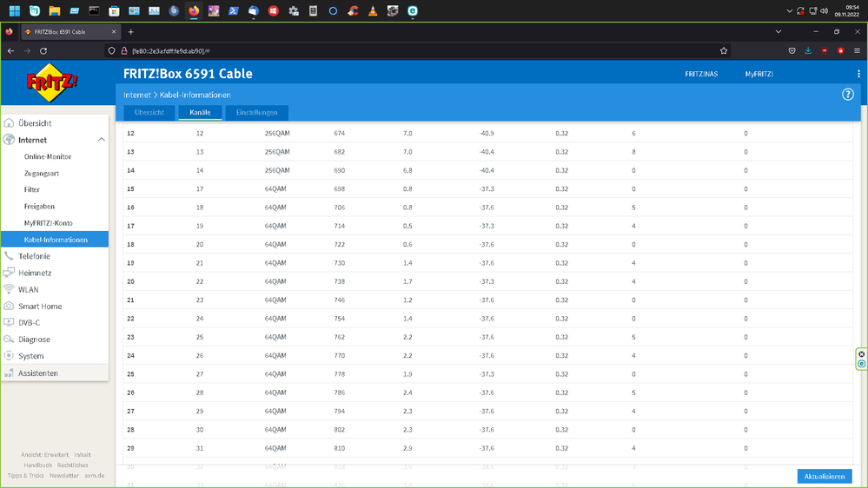Open a new browser tab
The height and width of the screenshot is (488, 868).
pos(130,32)
